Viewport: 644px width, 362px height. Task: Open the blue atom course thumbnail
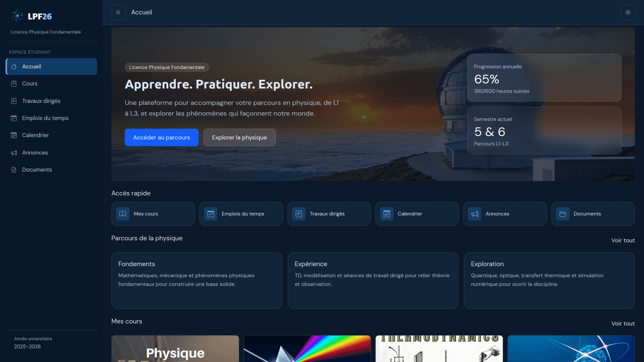coord(571,349)
